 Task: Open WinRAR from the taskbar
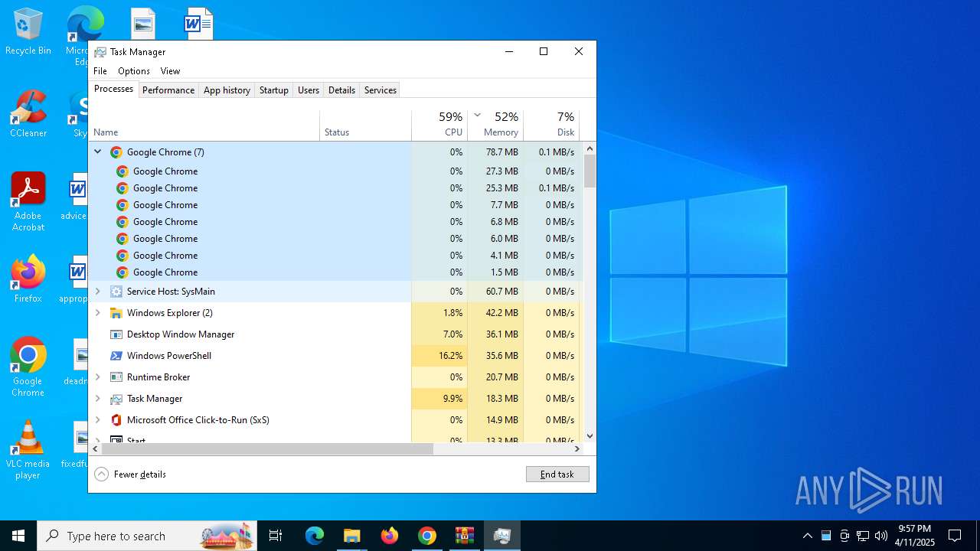[x=465, y=536]
